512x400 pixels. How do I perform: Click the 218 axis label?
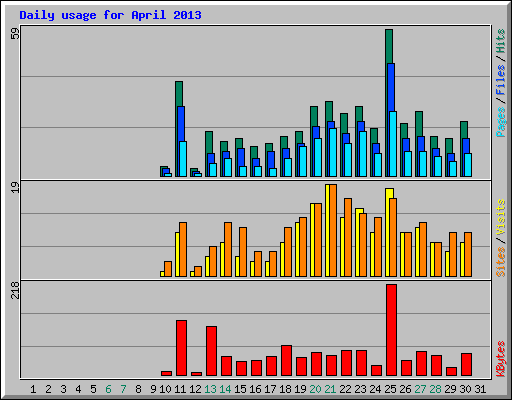(x=15, y=290)
